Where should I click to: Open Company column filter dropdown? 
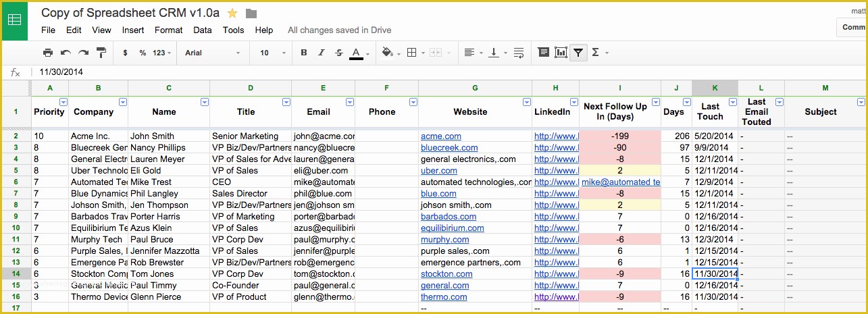(x=123, y=103)
